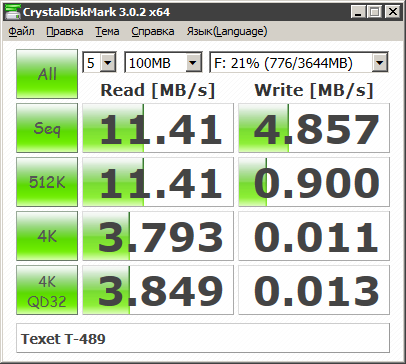Click the Read [MB/s] column header

pyautogui.click(x=158, y=90)
